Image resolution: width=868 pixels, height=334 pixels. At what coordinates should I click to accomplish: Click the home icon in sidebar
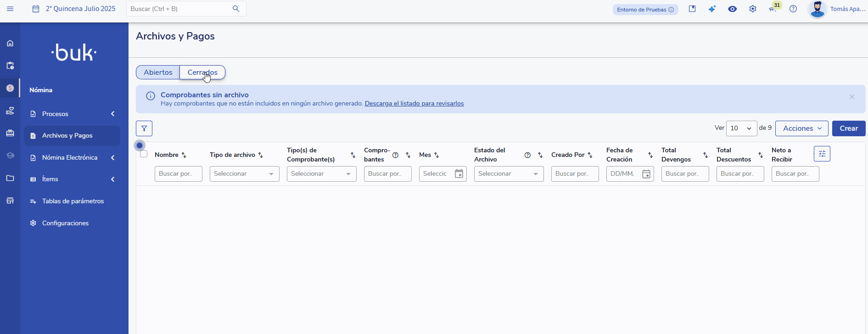click(x=10, y=43)
